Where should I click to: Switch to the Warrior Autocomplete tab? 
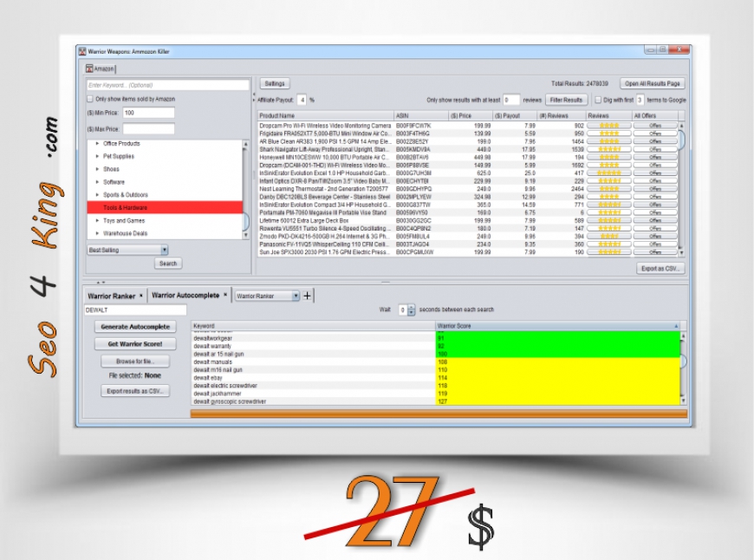click(x=185, y=296)
